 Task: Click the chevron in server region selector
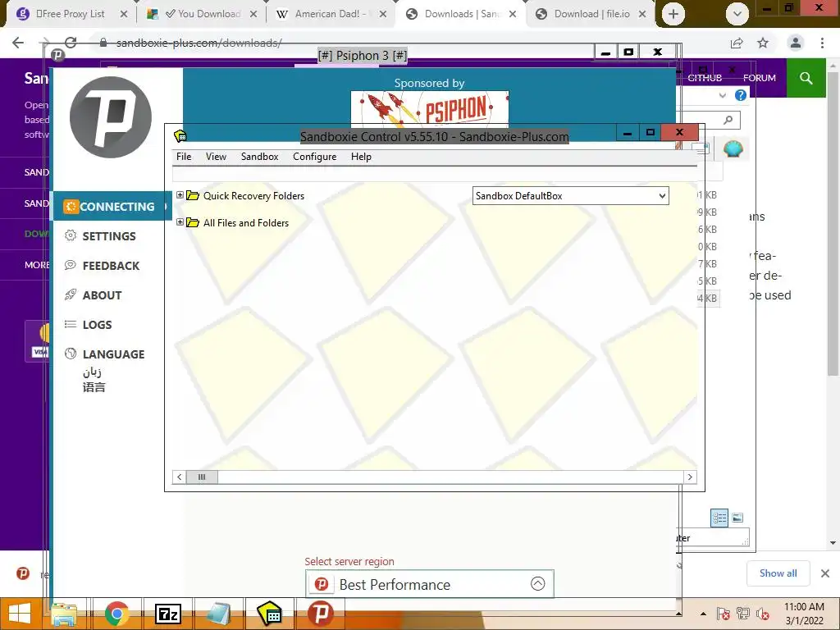pos(538,583)
